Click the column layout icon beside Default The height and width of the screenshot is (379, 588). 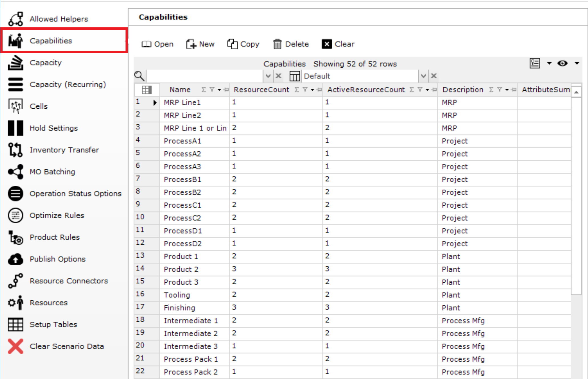(294, 76)
